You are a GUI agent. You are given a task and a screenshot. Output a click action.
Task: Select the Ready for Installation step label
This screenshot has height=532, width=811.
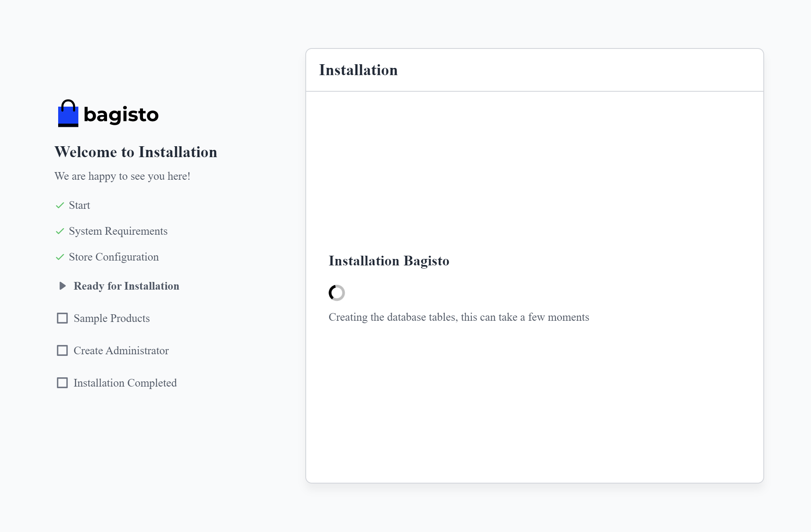[126, 286]
